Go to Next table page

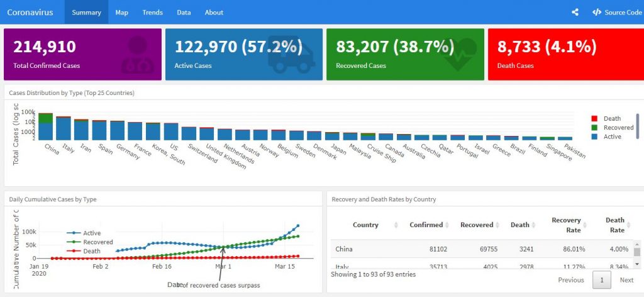[626, 280]
